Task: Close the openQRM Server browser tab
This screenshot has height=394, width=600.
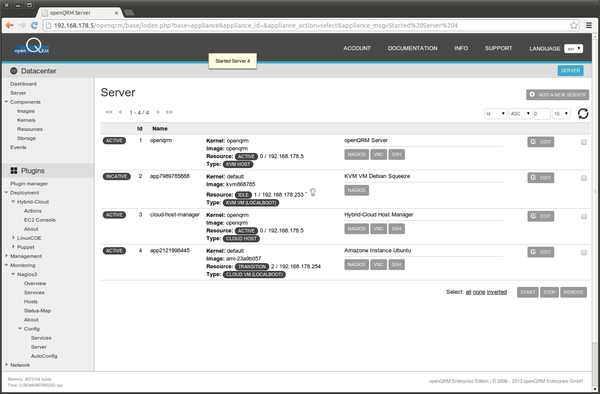Action: (116, 13)
